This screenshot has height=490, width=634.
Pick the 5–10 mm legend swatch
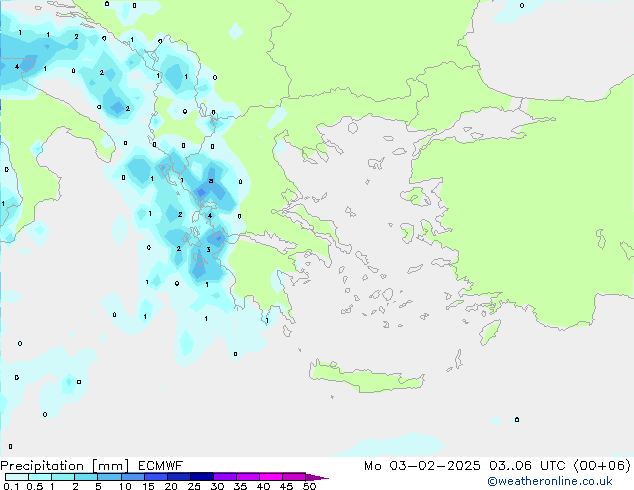[x=109, y=477]
